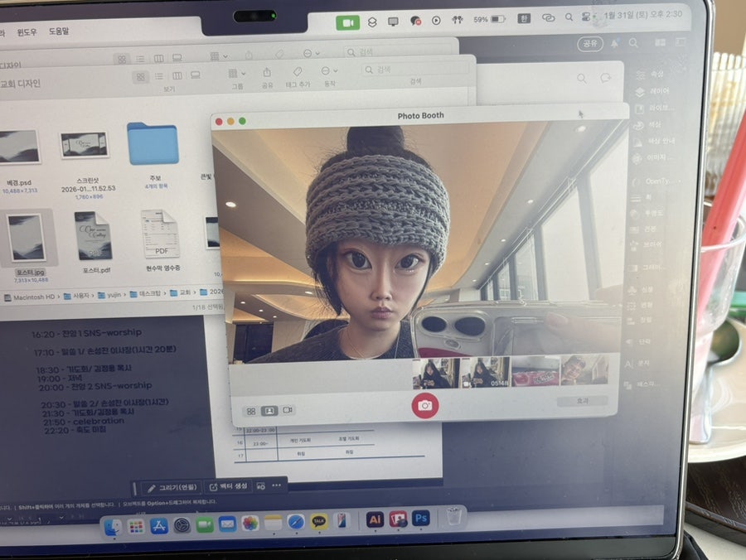Screen dimensions: 746x560
Task: Open Notes from the Dock
Action: click(x=273, y=523)
